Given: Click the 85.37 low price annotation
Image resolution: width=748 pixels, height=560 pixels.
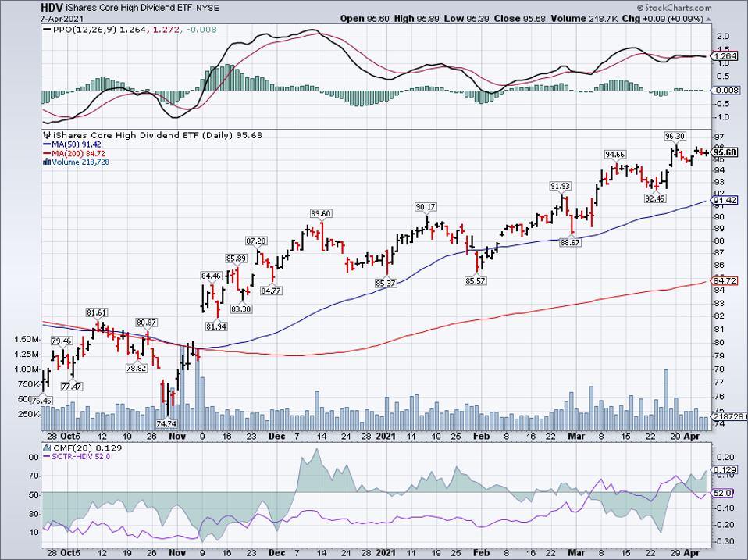Looking at the screenshot, I should [386, 284].
